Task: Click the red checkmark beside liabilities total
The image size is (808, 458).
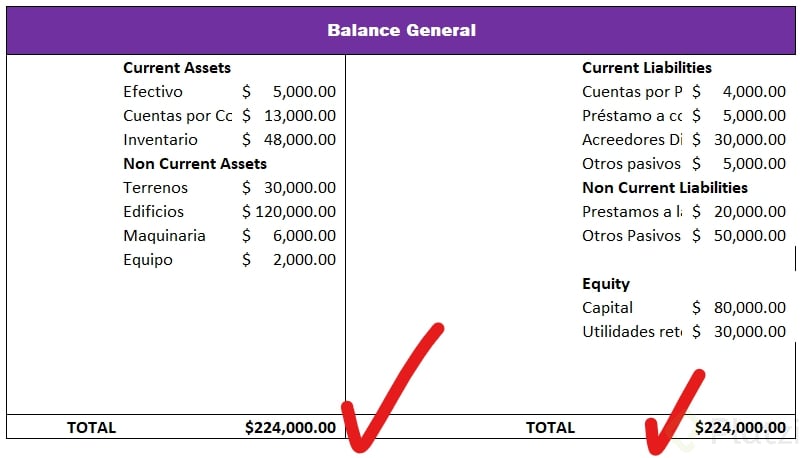Action: click(674, 410)
